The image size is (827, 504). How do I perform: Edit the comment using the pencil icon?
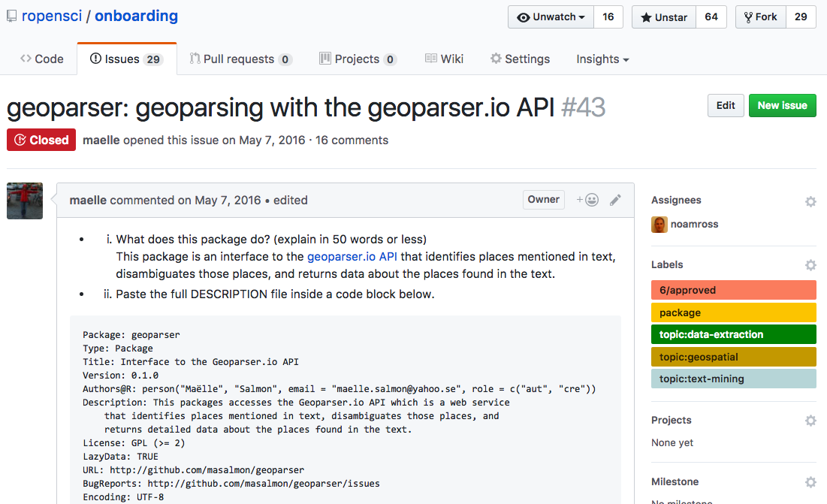pyautogui.click(x=615, y=200)
